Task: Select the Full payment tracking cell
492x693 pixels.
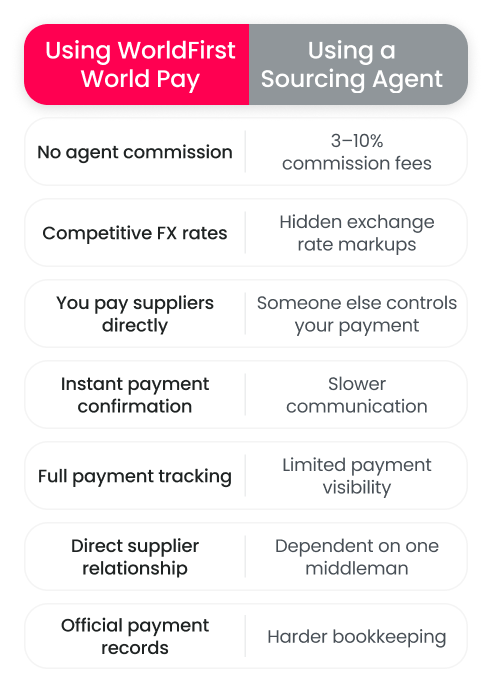Action: tap(135, 476)
